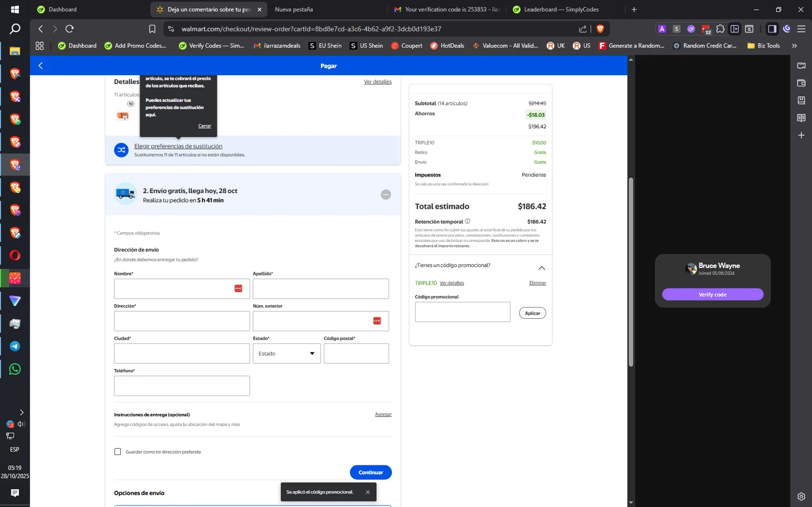Dismiss the promo code applied toast
812x507 pixels.
368,492
